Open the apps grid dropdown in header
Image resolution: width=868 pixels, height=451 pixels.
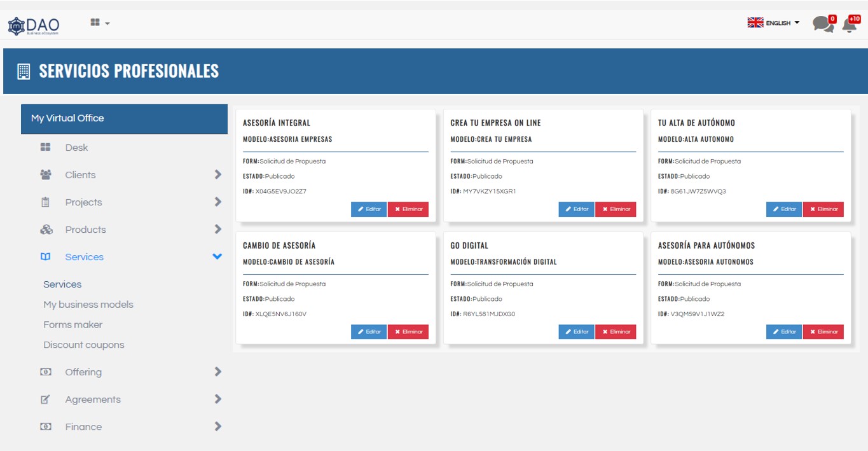coord(100,23)
